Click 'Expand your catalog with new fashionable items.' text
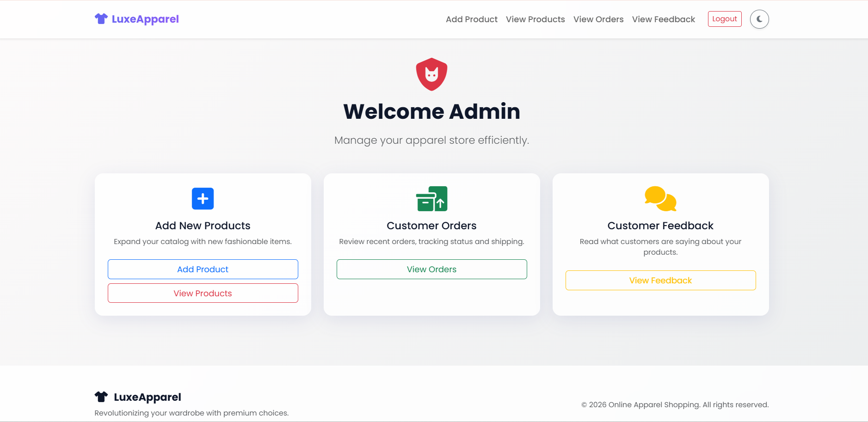The height and width of the screenshot is (422, 868). point(203,241)
